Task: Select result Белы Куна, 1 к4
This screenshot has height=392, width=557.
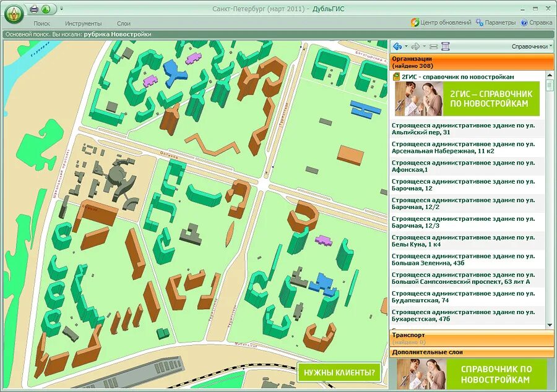Action: click(467, 241)
